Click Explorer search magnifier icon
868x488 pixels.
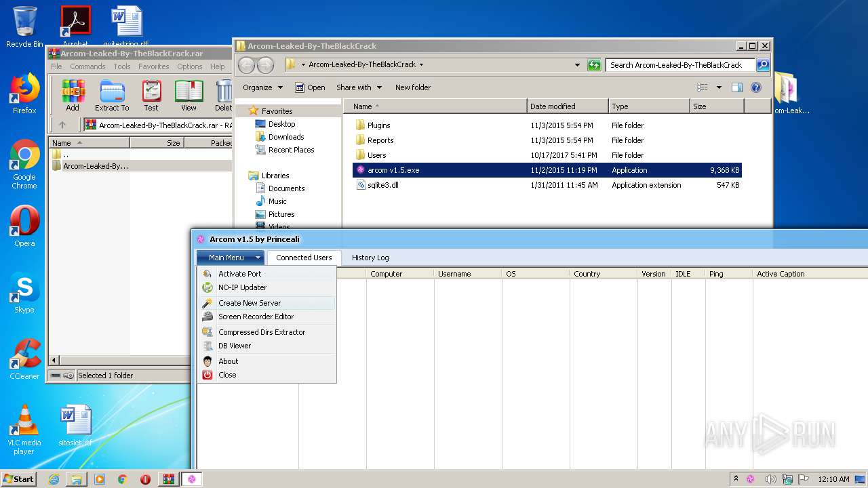click(763, 65)
